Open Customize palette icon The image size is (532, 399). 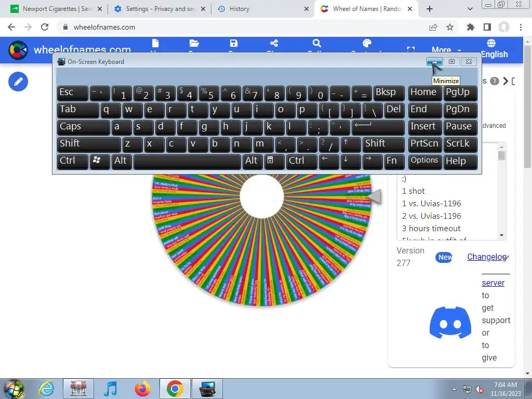(x=367, y=43)
